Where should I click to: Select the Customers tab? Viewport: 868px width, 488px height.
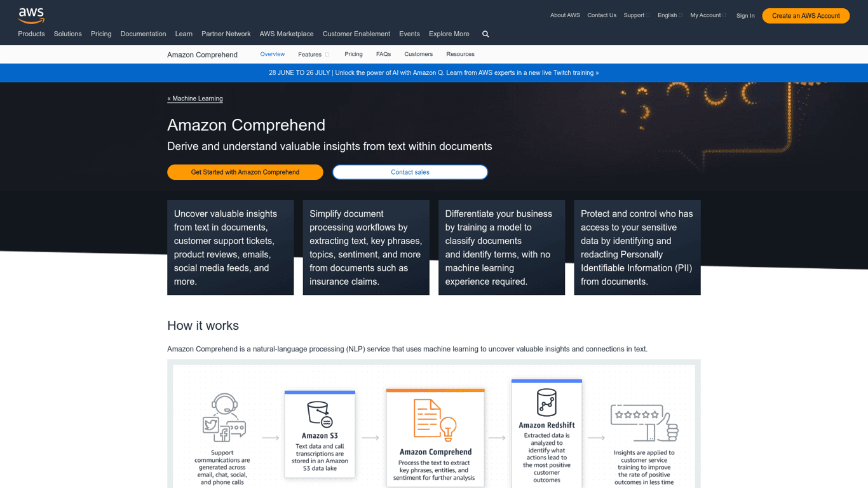[418, 54]
